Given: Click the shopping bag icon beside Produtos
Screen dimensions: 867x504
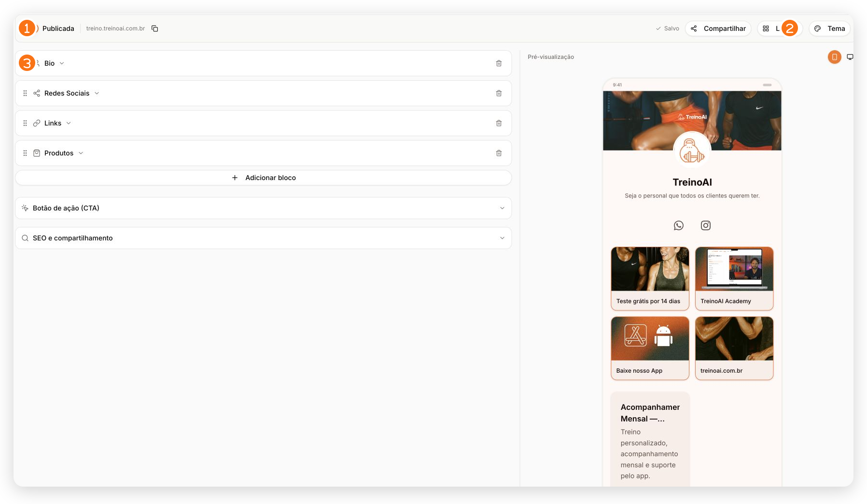Looking at the screenshot, I should pos(37,153).
